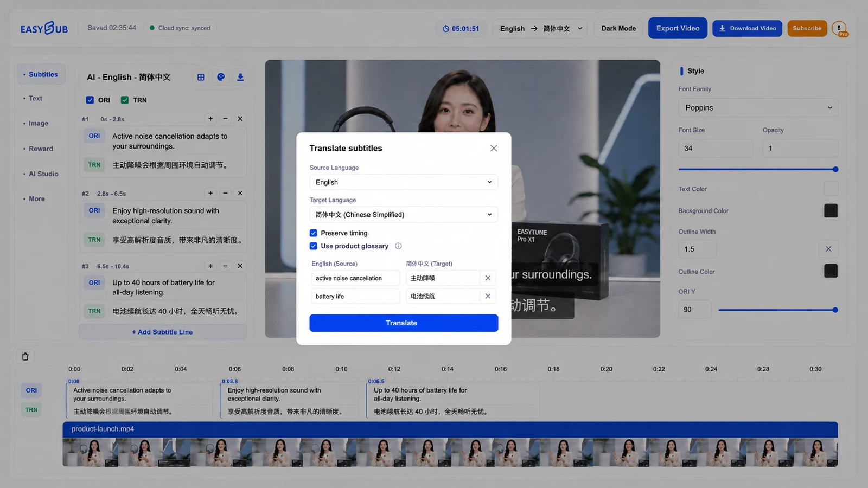Show product glossary info tooltip icon
The height and width of the screenshot is (488, 868).
(398, 246)
